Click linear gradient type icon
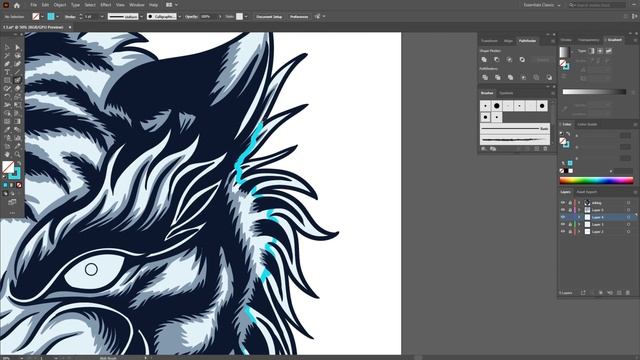Viewport: 640px width, 360px height. click(x=591, y=51)
